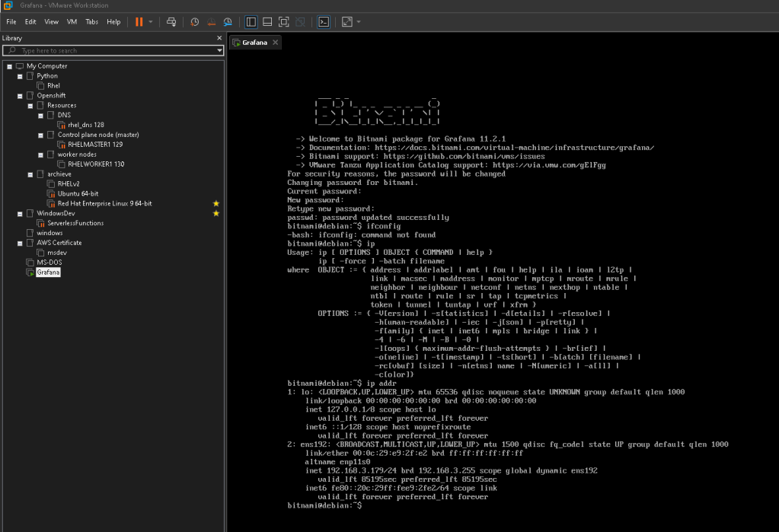Collapse the worker nodes folder
Image resolution: width=779 pixels, height=532 pixels.
click(x=40, y=155)
